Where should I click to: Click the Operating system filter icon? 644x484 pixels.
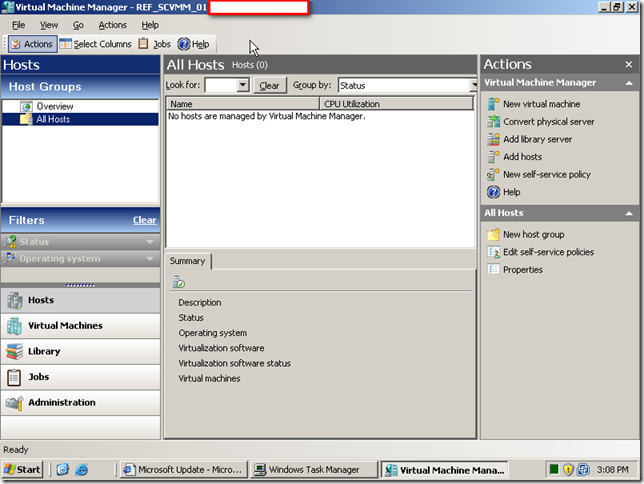(10, 258)
